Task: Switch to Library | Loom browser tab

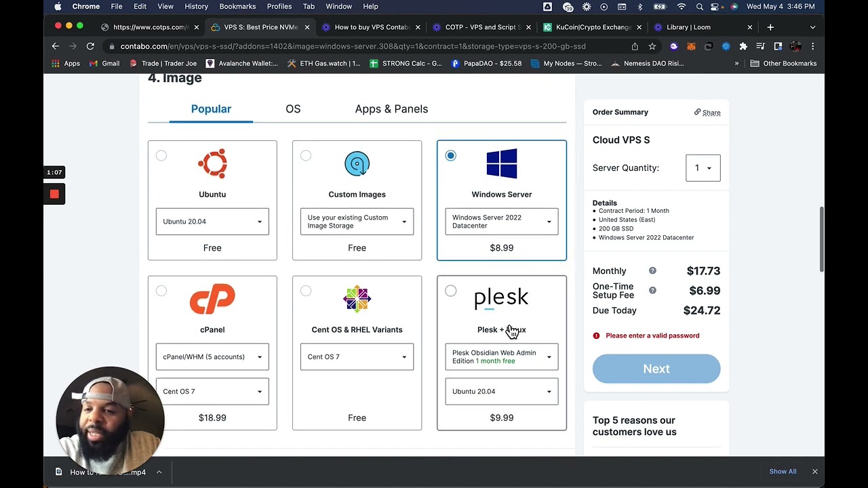Action: [703, 27]
